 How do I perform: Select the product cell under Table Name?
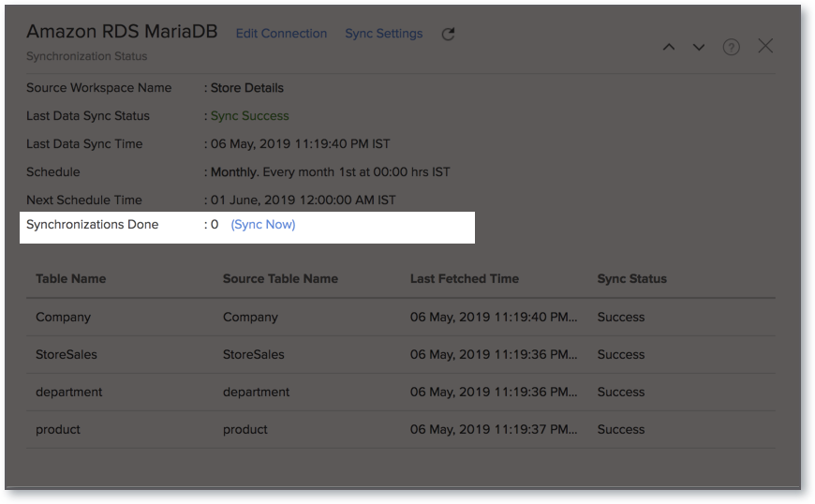coord(58,429)
